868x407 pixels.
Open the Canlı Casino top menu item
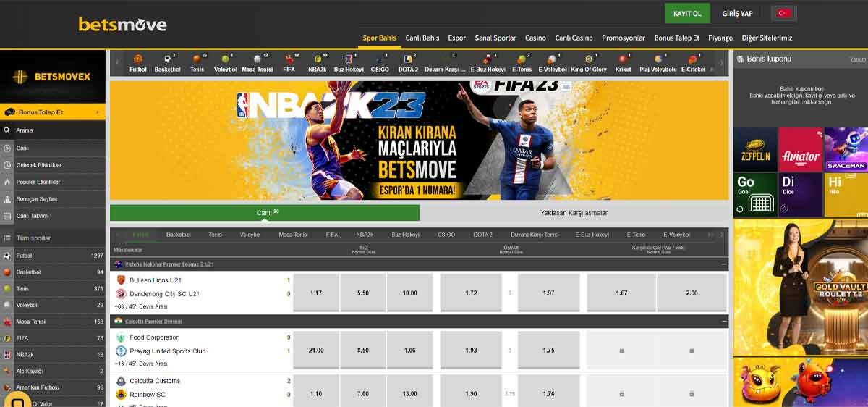click(x=574, y=38)
